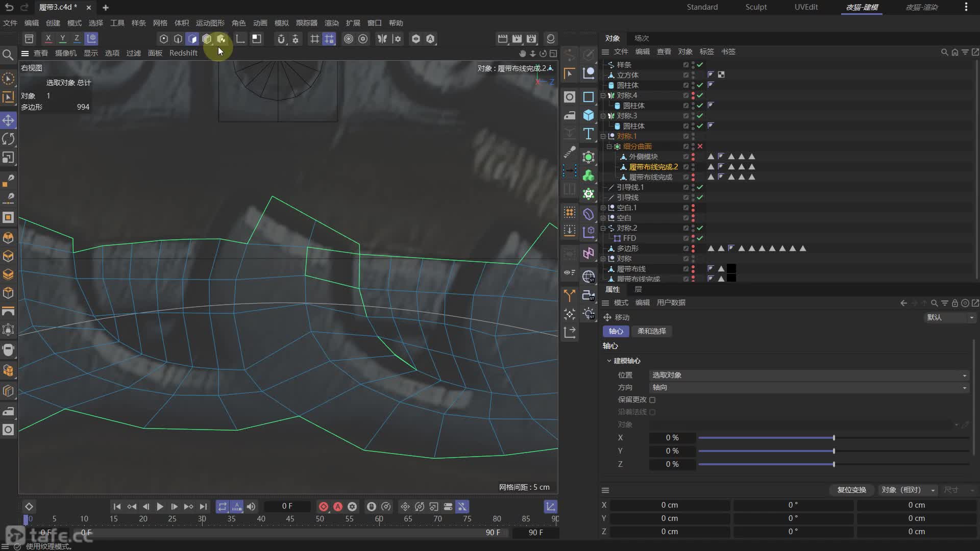
Task: Click the keyframe diamond icon at timeline left
Action: [x=29, y=507]
